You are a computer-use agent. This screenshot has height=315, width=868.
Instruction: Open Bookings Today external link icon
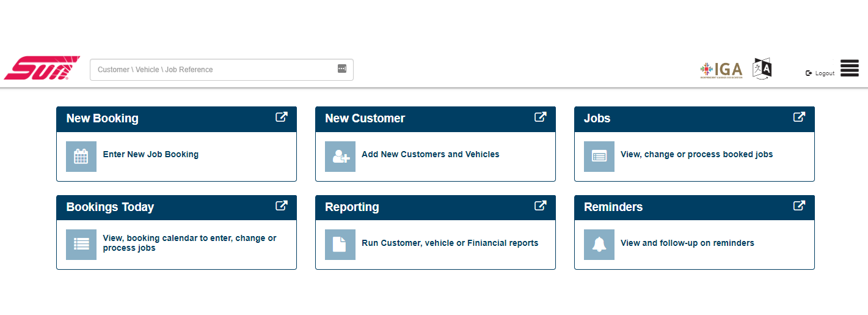click(x=281, y=206)
